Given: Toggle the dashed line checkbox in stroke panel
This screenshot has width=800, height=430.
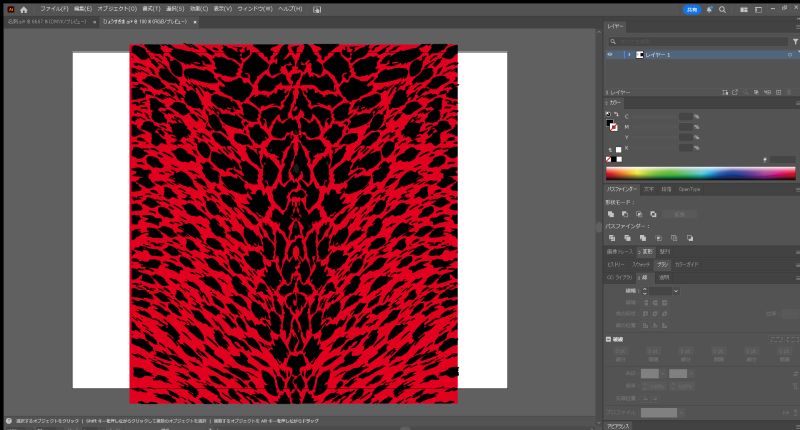Looking at the screenshot, I should [609, 339].
